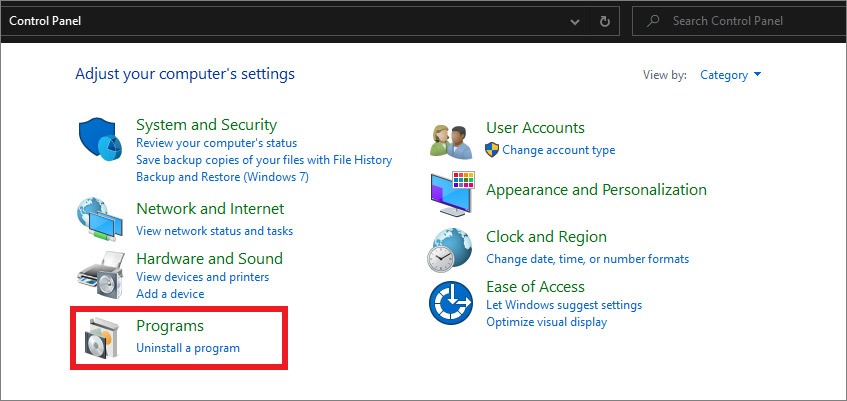Select View network status and tasks

(x=214, y=231)
